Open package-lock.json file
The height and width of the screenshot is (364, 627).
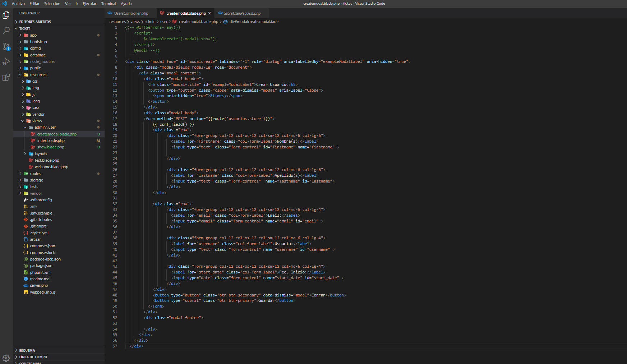pos(45,259)
